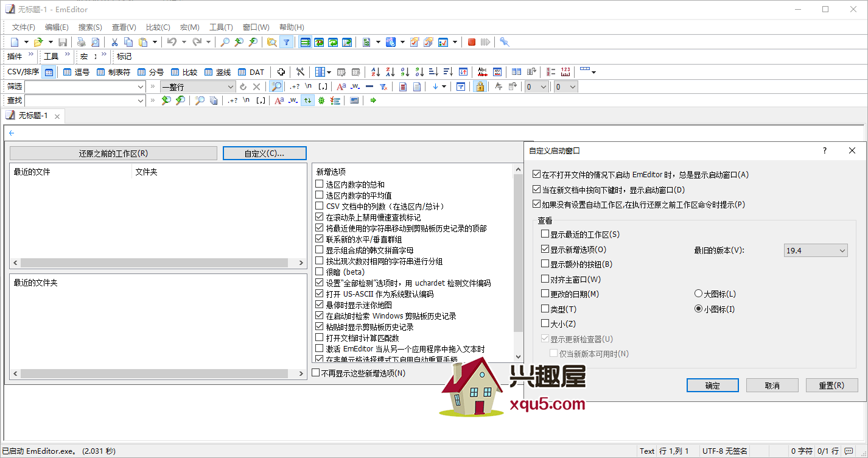Select the DAT CSV mode button
Screen dimensions: 868x458
pyautogui.click(x=251, y=72)
